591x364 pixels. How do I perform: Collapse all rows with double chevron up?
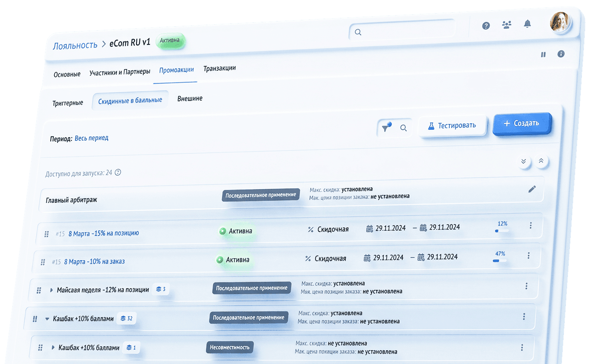(x=541, y=161)
